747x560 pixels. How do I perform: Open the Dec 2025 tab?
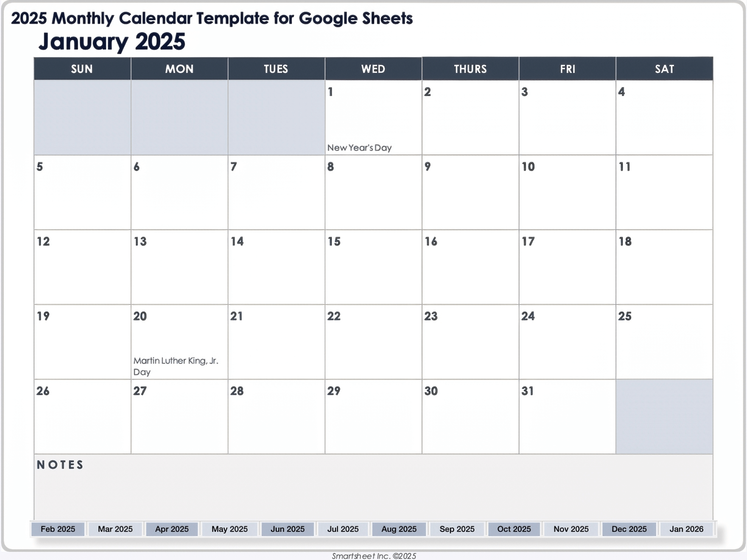(629, 529)
